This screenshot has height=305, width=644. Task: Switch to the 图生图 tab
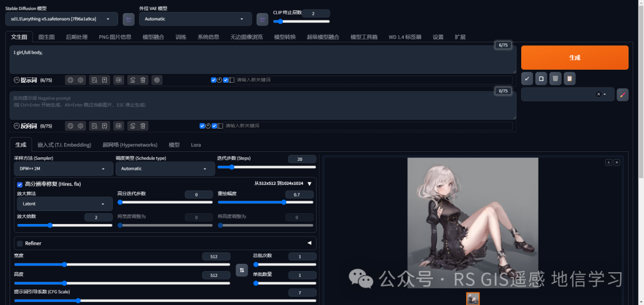(47, 37)
